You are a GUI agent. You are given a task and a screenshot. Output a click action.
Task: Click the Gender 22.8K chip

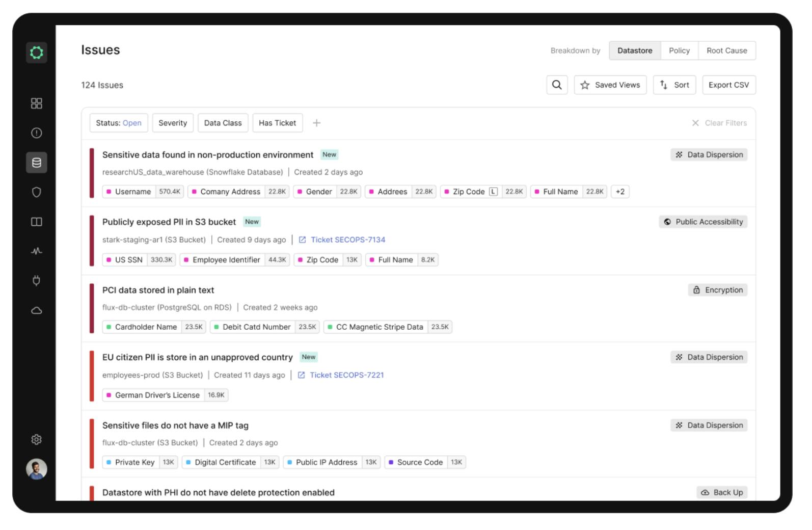pyautogui.click(x=327, y=192)
